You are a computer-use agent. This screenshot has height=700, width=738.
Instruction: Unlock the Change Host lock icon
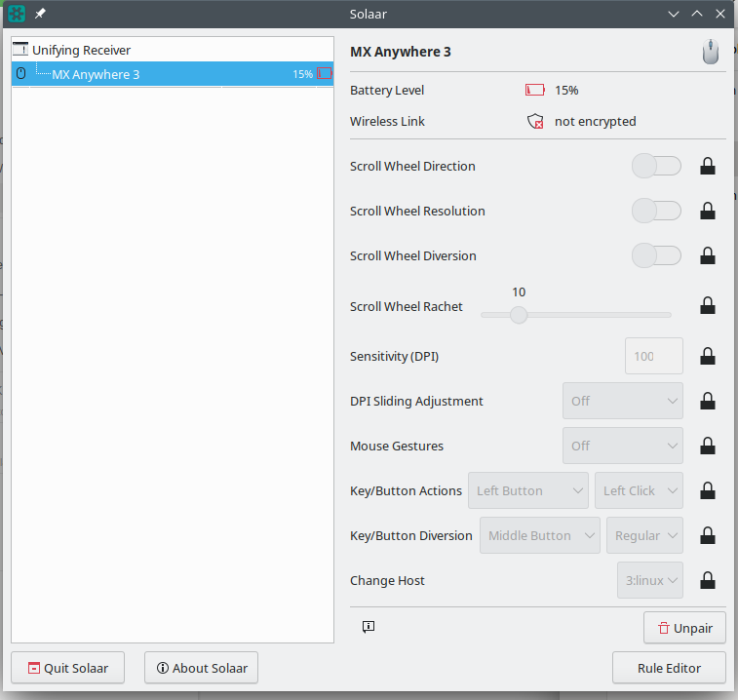pyautogui.click(x=708, y=580)
